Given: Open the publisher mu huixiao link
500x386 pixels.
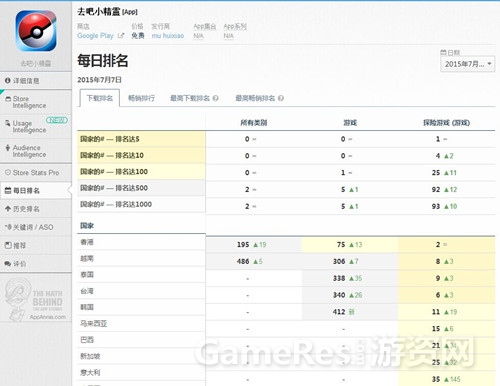Looking at the screenshot, I should (x=168, y=36).
